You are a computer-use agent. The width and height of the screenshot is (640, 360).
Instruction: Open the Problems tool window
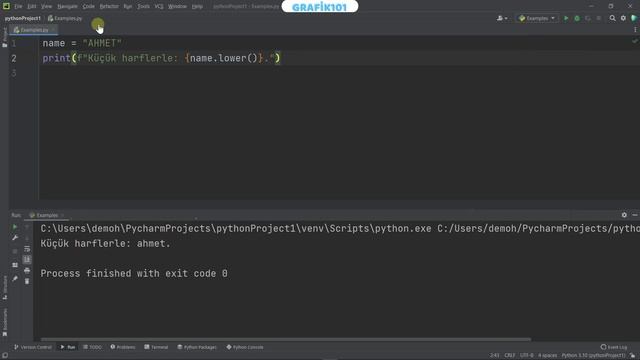click(123, 347)
